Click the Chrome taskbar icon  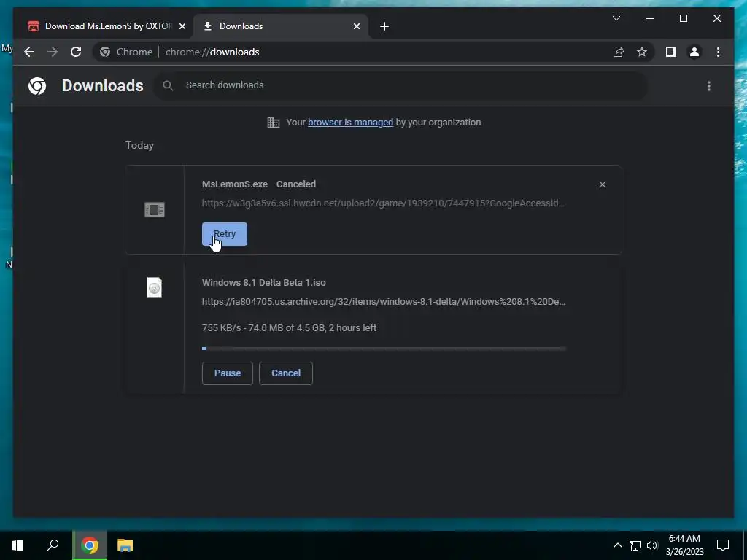[90, 545]
